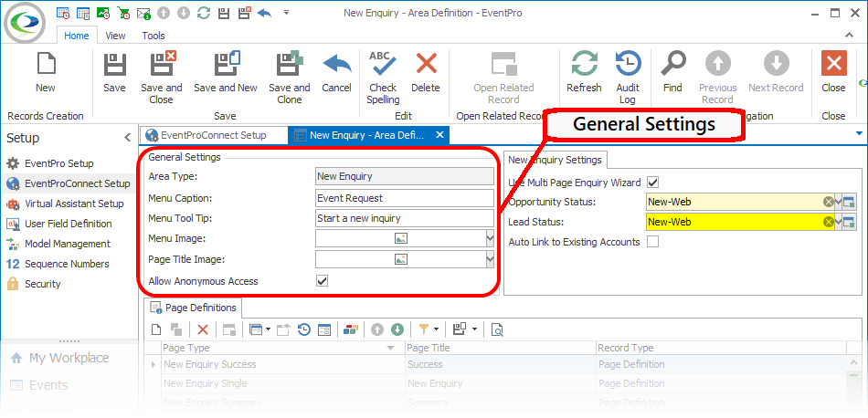This screenshot has width=868, height=418.
Task: Click clock history icon in Page Definitions toolbar
Action: click(x=304, y=329)
